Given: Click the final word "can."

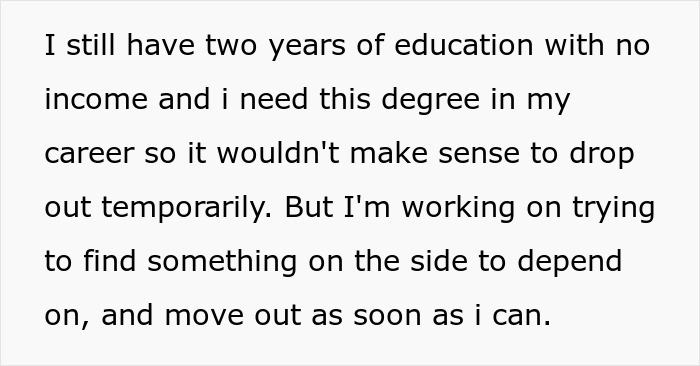Looking at the screenshot, I should (x=521, y=316).
